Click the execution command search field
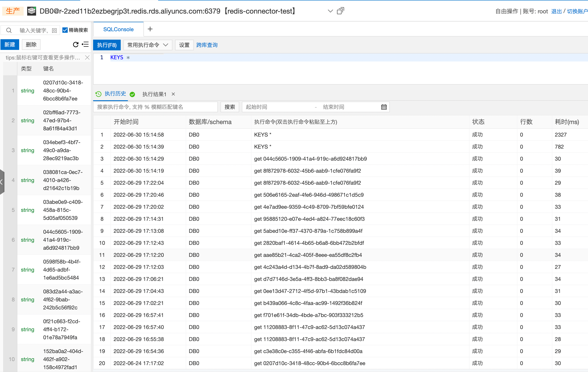588x372 pixels. click(x=155, y=107)
